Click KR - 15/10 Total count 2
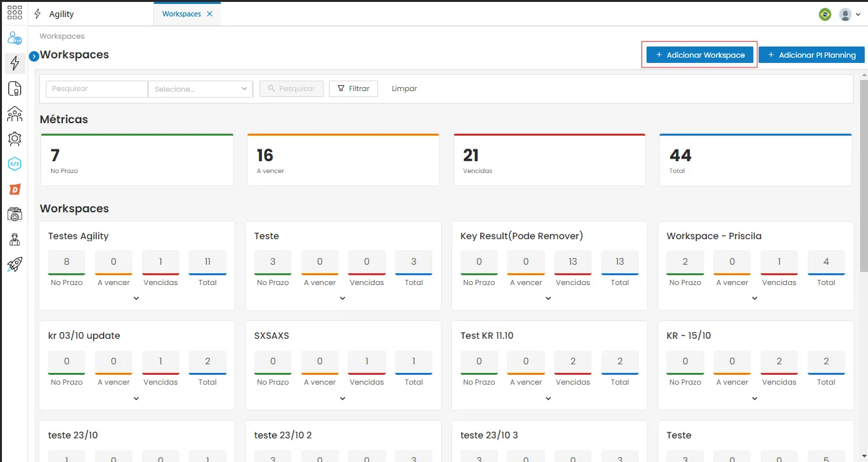 click(826, 362)
